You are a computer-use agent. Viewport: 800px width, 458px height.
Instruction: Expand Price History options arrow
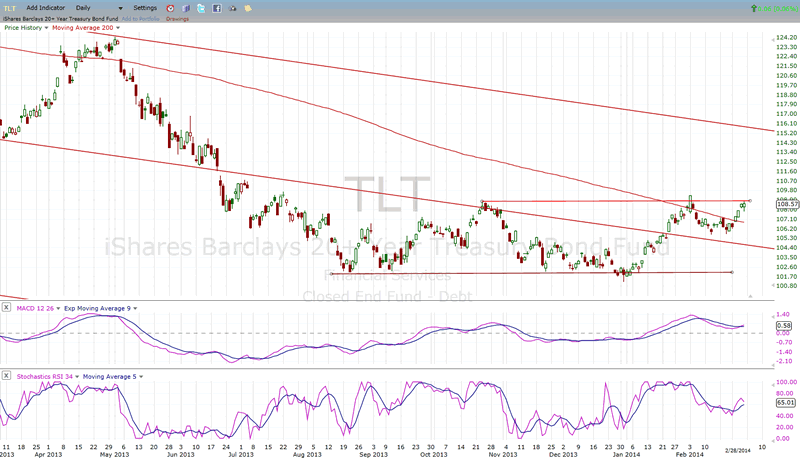pos(46,29)
